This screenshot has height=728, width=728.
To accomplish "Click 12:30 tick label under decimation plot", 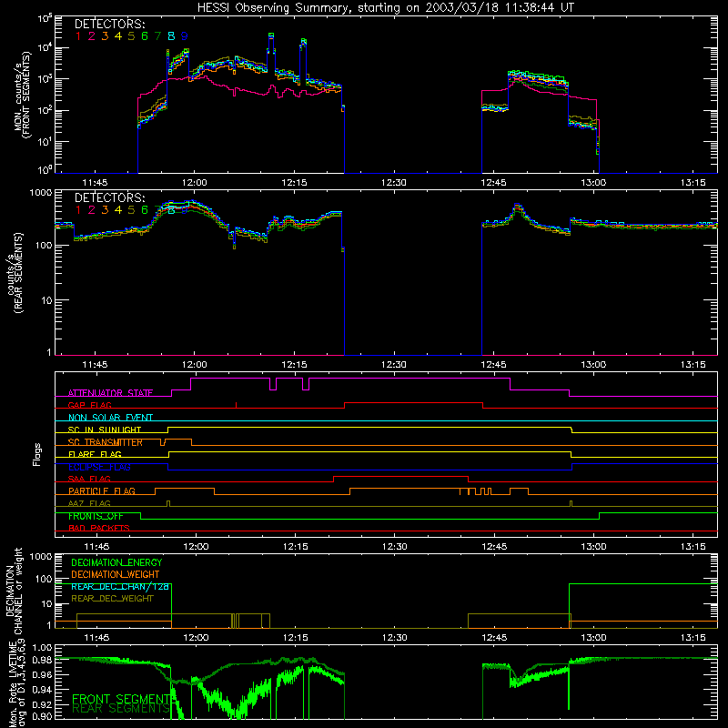I will (395, 638).
